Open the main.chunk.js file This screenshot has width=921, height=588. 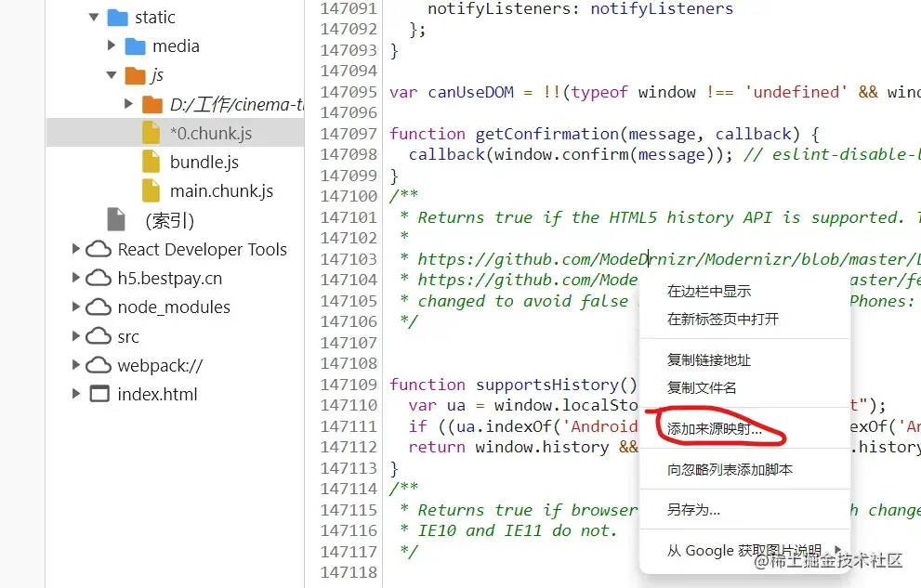coord(221,190)
